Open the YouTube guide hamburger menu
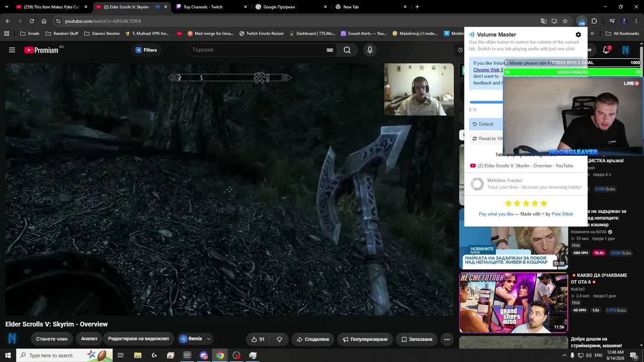644x362 pixels. pyautogui.click(x=12, y=50)
